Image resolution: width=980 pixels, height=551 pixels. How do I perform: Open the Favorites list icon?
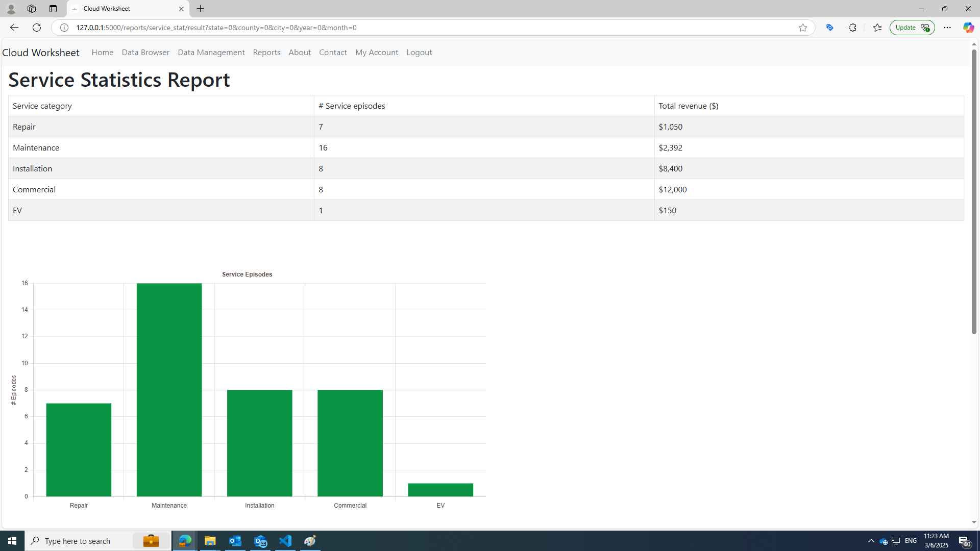tap(877, 28)
